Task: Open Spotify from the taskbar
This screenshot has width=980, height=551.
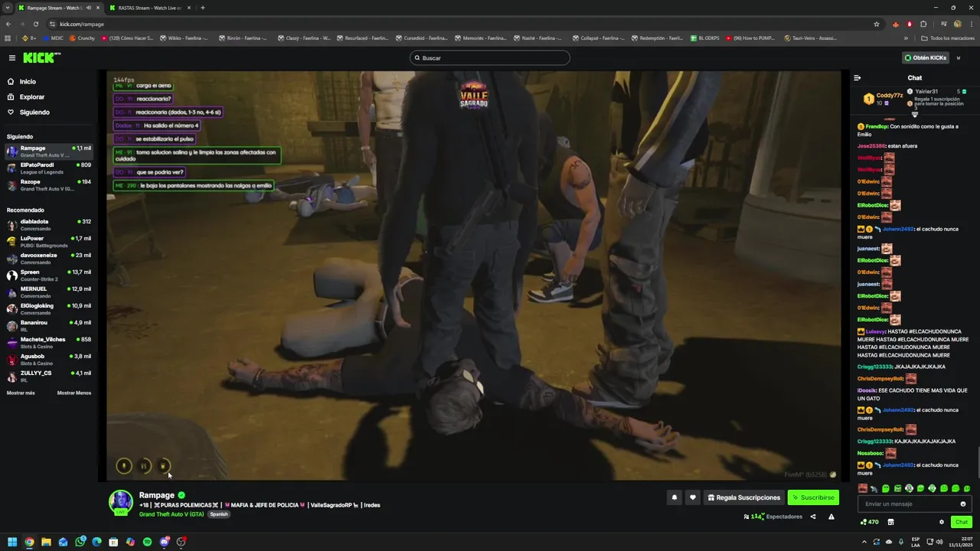Action: point(147,542)
